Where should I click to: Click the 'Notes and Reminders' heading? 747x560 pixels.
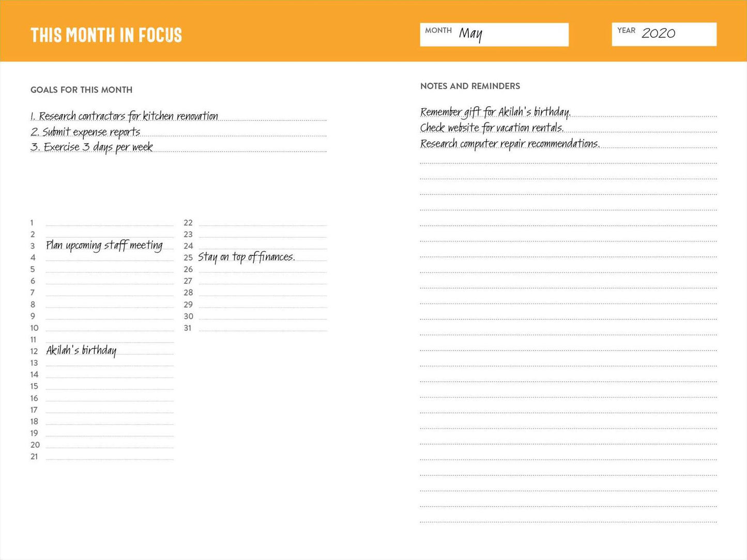[470, 86]
